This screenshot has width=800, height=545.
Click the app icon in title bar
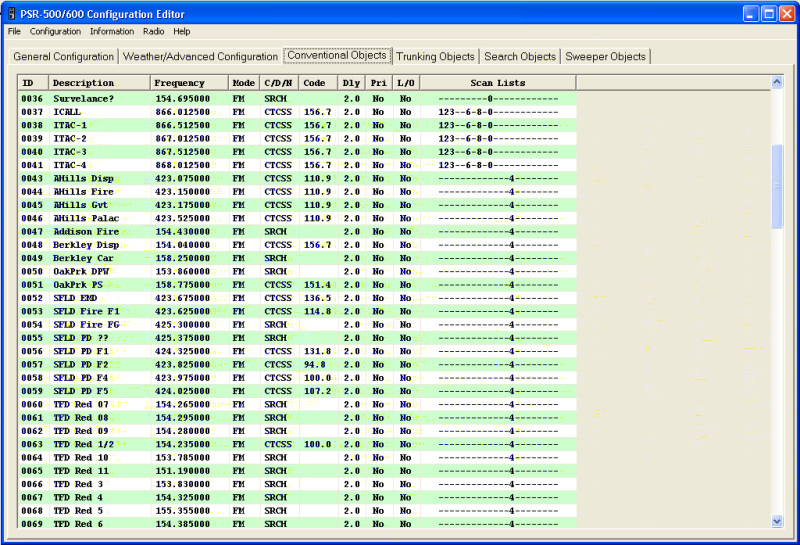pyautogui.click(x=11, y=13)
